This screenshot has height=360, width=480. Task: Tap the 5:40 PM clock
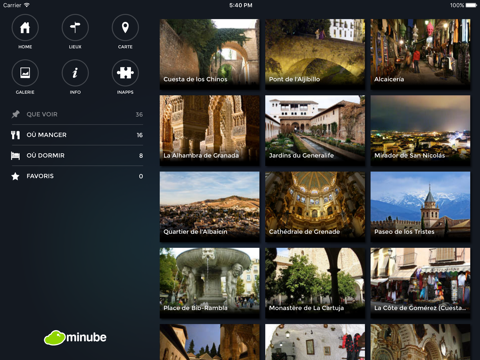tap(241, 5)
